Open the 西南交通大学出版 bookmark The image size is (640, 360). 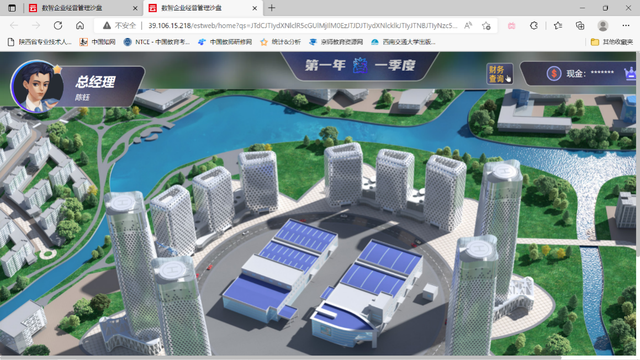point(403,42)
